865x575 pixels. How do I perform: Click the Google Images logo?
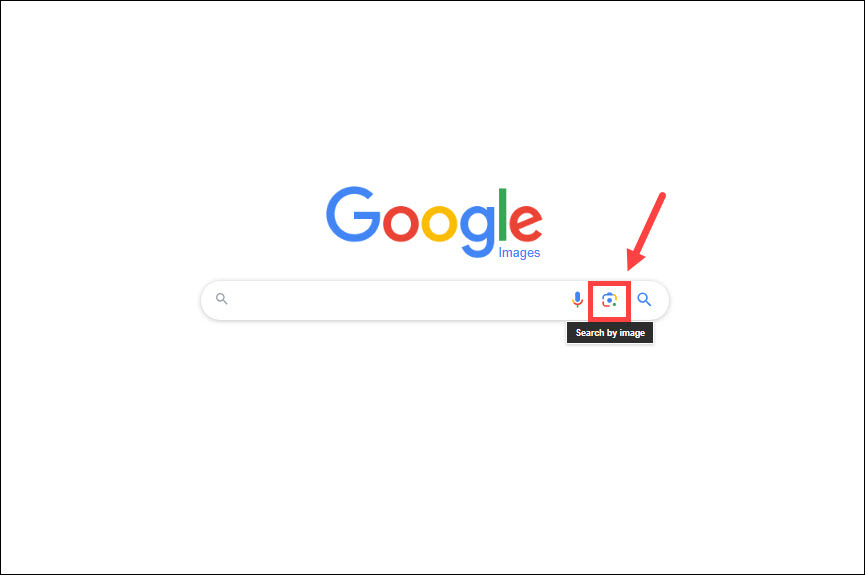(x=434, y=222)
